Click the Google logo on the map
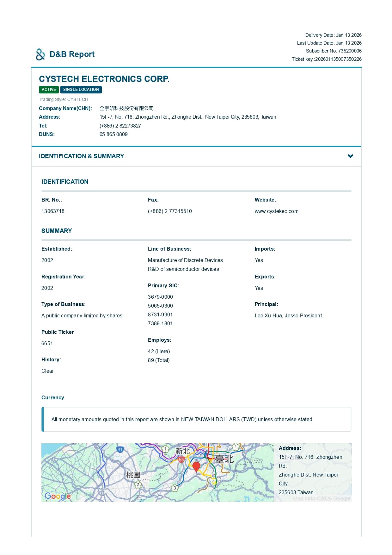The height and width of the screenshot is (555, 392). [58, 496]
